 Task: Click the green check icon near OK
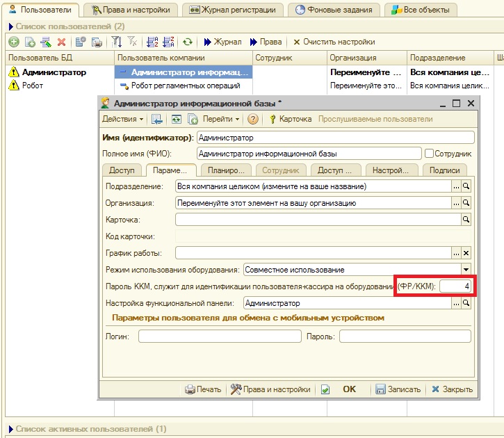coord(325,389)
